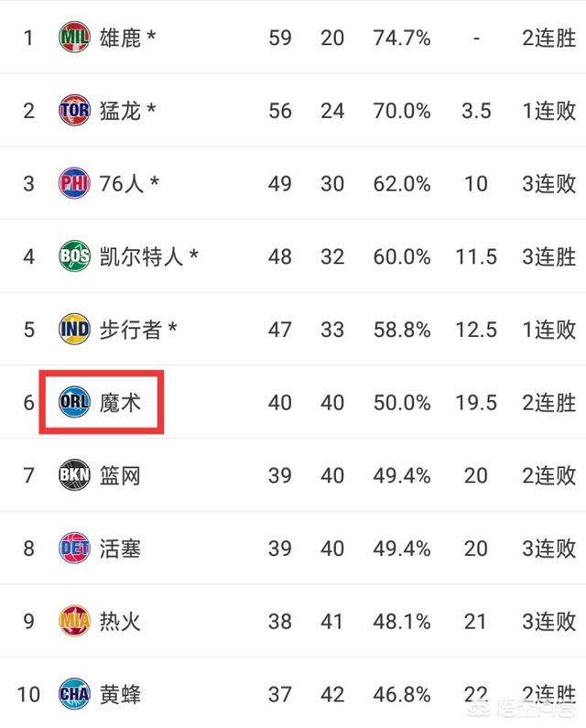586x728 pixels.
Task: Open the 猛龙 team name link
Action: pos(121,111)
